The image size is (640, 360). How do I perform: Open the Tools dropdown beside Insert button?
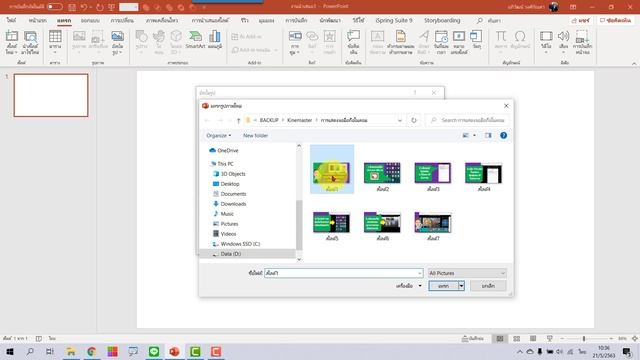pyautogui.click(x=409, y=286)
